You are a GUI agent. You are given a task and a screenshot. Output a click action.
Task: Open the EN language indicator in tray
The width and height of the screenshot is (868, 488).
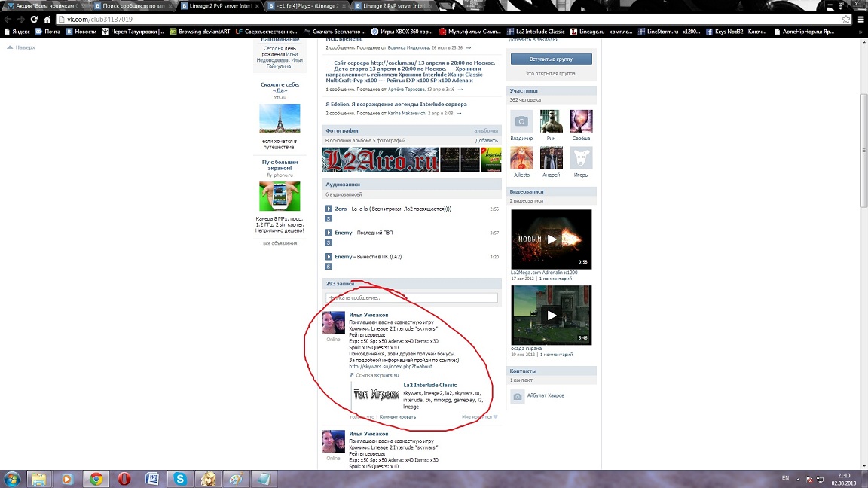[785, 477]
